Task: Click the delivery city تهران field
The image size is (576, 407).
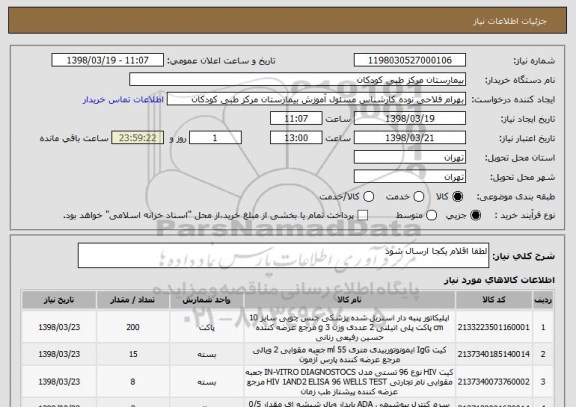Action: 410,177
